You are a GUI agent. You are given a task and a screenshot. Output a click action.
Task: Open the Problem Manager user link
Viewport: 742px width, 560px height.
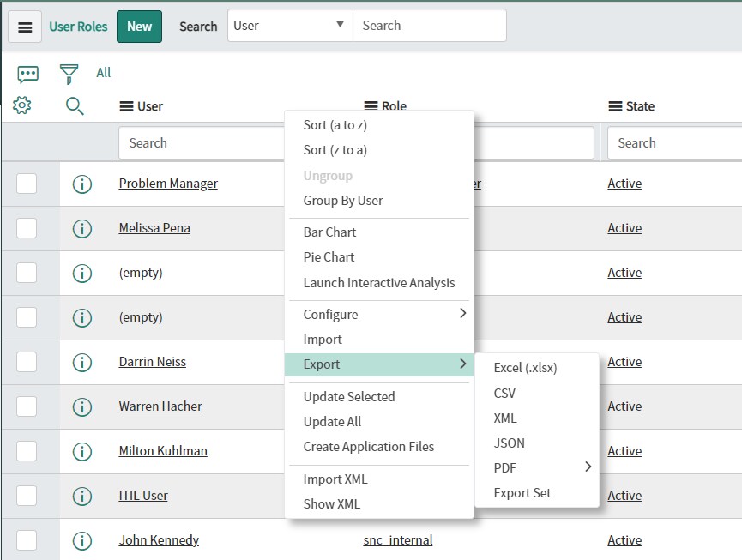coord(168,184)
